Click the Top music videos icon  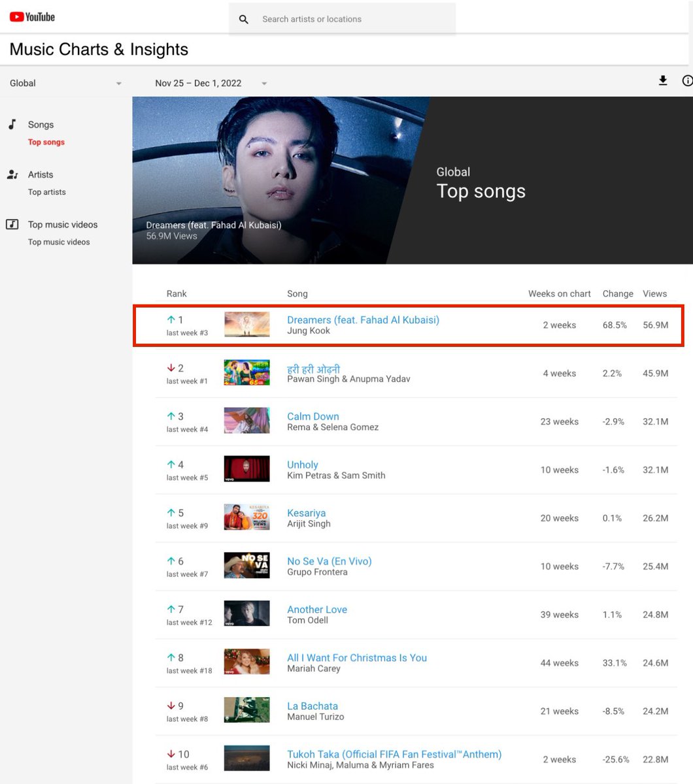tap(12, 224)
